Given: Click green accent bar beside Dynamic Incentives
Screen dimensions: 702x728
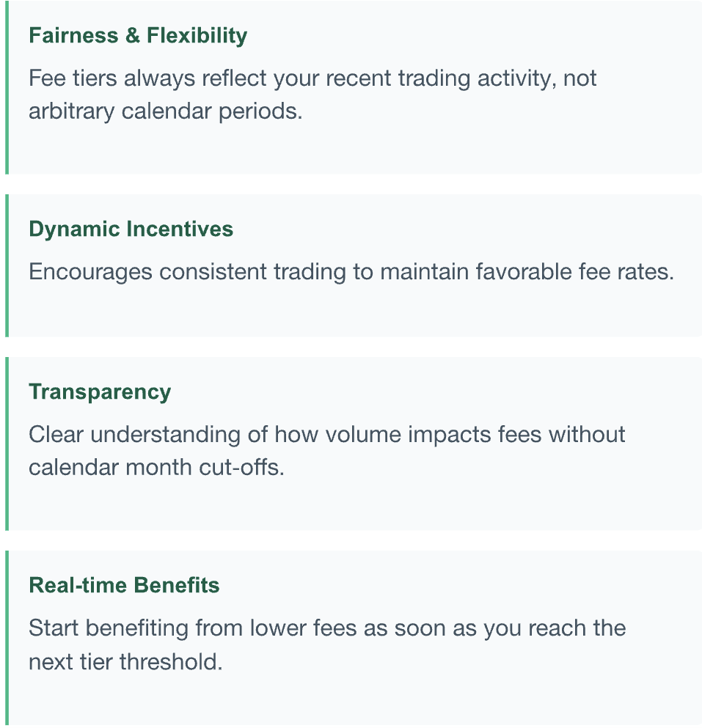Looking at the screenshot, I should click(7, 265).
